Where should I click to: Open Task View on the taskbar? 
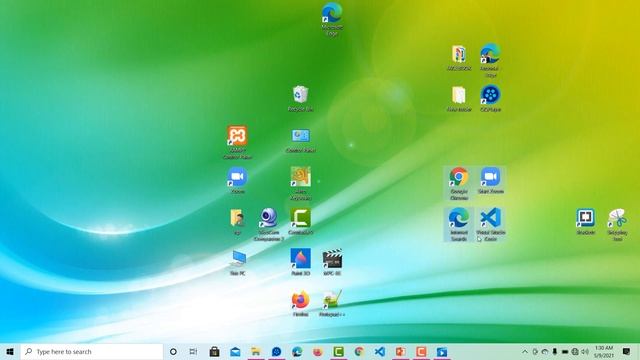[193, 351]
